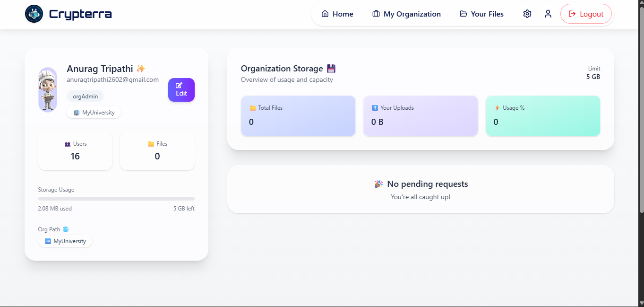Click the folder icon on the Total Files card

coord(253,108)
